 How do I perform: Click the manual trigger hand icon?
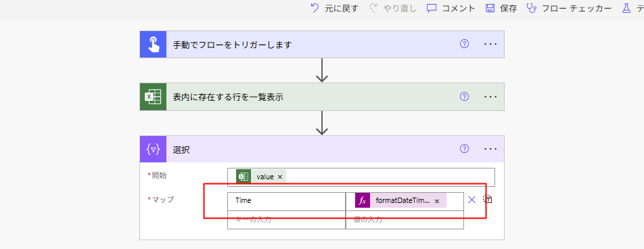(153, 45)
